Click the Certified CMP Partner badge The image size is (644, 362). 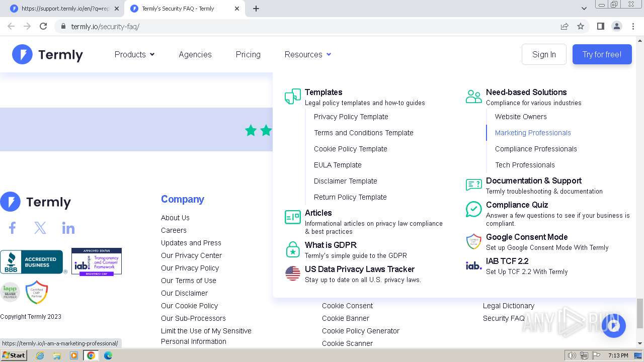37,292
